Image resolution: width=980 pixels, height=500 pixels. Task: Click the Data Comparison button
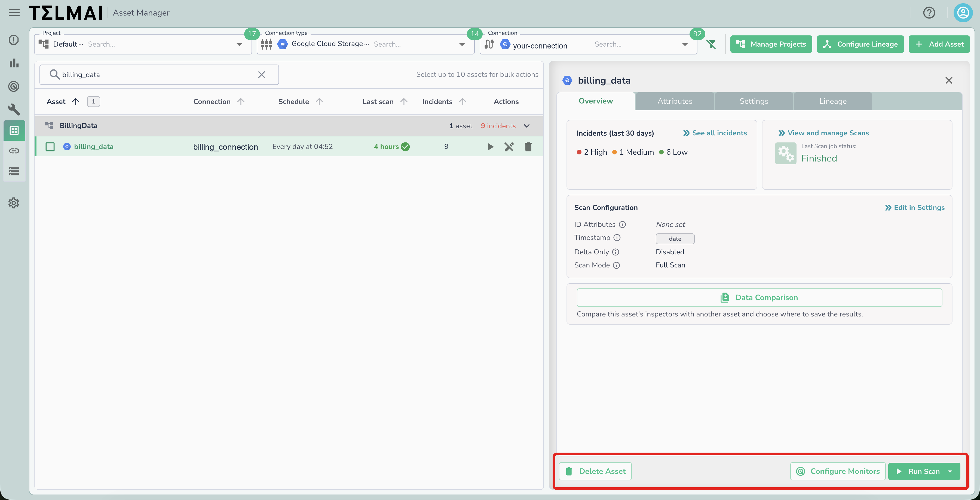(759, 298)
